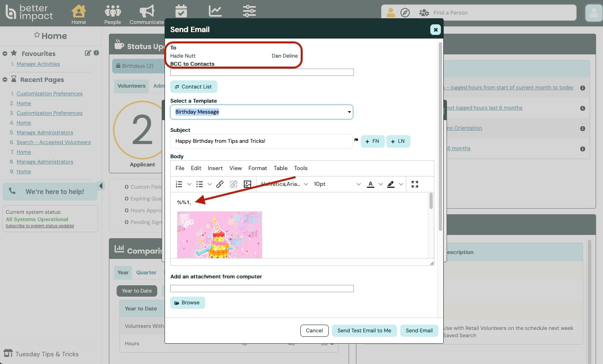Image resolution: width=603 pixels, height=364 pixels.
Task: Close the Send Email dialog
Action: click(435, 30)
